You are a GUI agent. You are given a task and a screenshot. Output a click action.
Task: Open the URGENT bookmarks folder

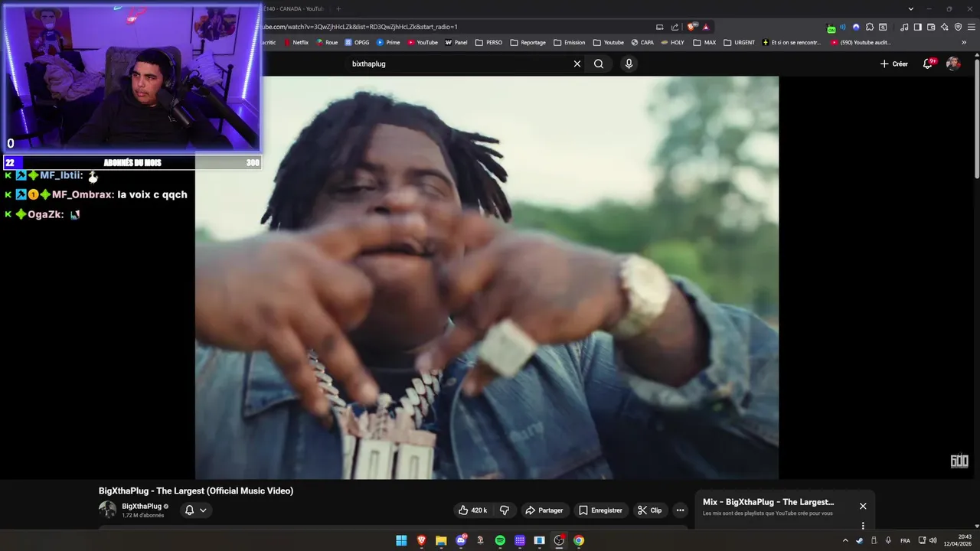pos(739,43)
